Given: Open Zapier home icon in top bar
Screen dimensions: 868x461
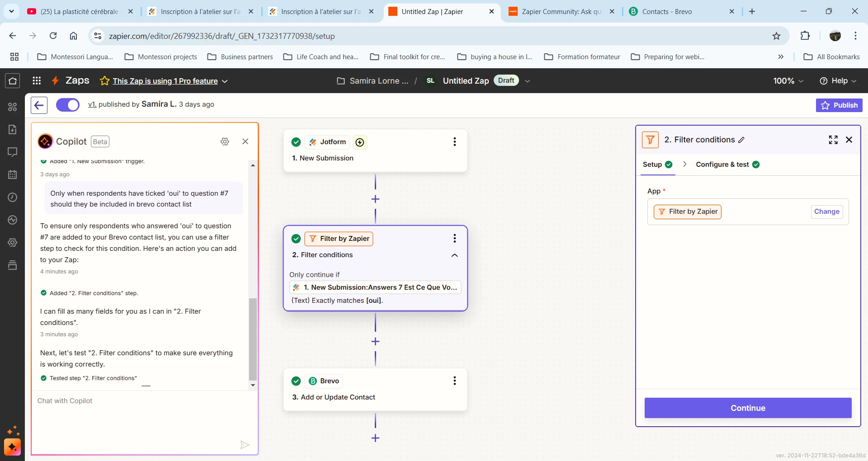Looking at the screenshot, I should (x=13, y=81).
